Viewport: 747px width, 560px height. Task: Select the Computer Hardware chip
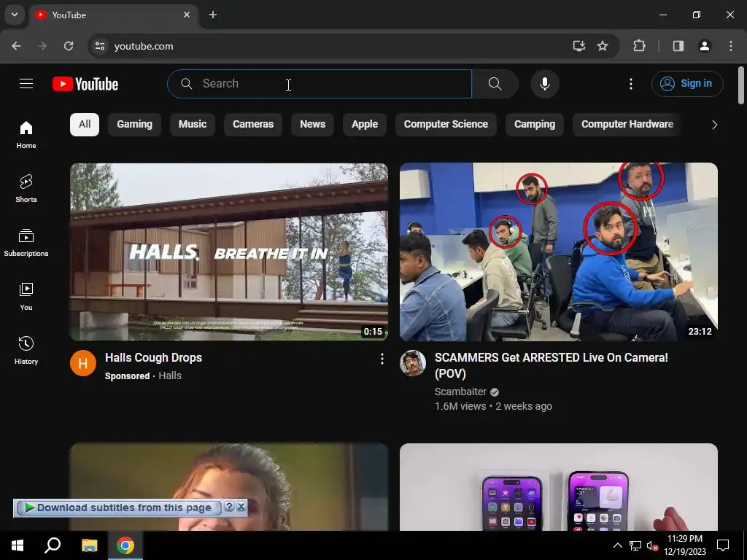(627, 124)
